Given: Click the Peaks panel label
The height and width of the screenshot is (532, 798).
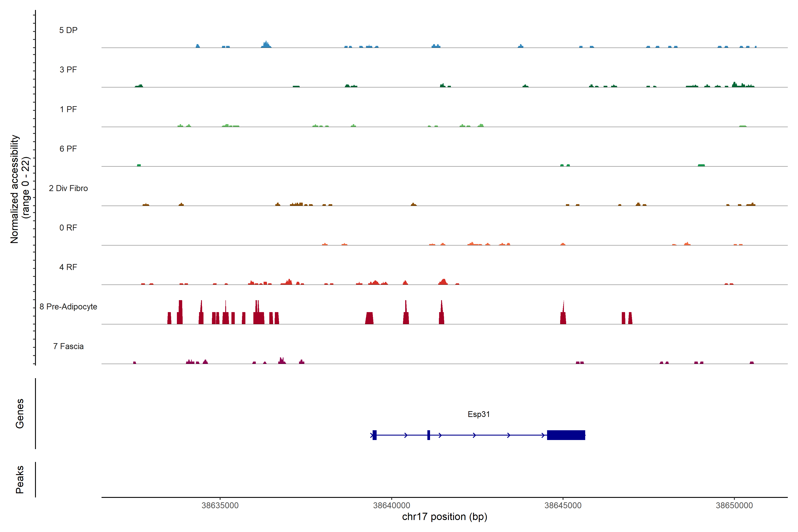Looking at the screenshot, I should [20, 479].
